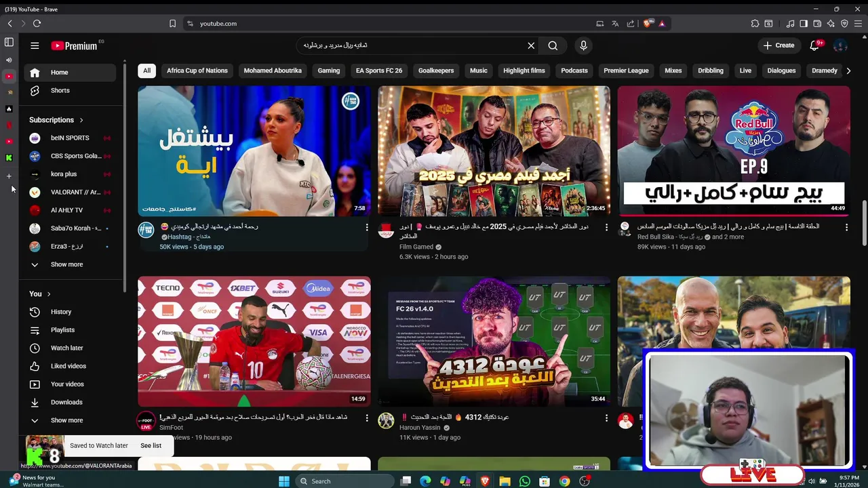Image resolution: width=868 pixels, height=488 pixels.
Task: Open options menu for Film Gamed video
Action: (x=606, y=228)
